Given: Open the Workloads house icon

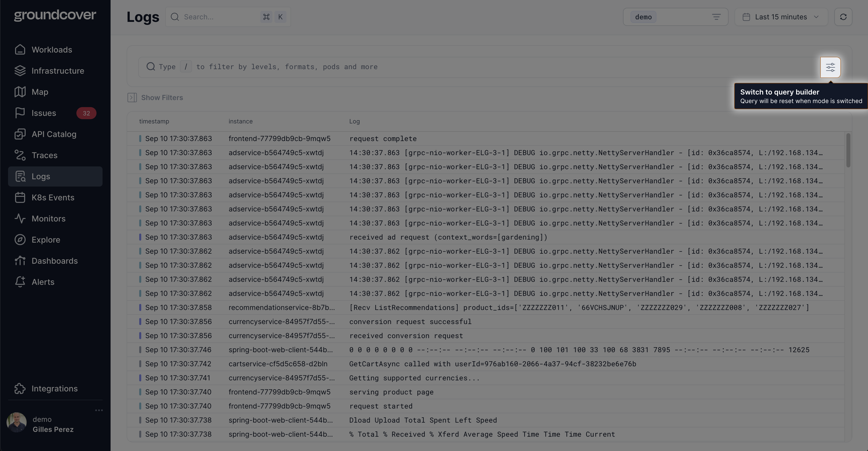Looking at the screenshot, I should 20,50.
